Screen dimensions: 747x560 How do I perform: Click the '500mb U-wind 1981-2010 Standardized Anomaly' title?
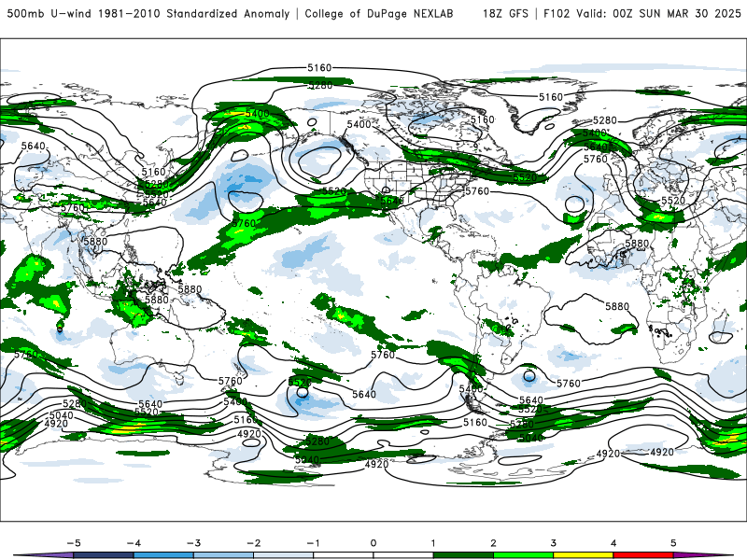tap(148, 13)
